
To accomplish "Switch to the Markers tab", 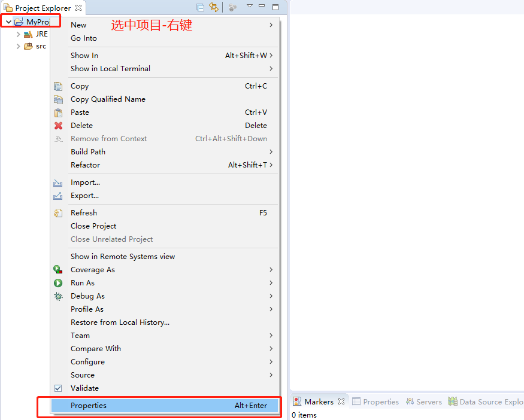I will (x=319, y=401).
